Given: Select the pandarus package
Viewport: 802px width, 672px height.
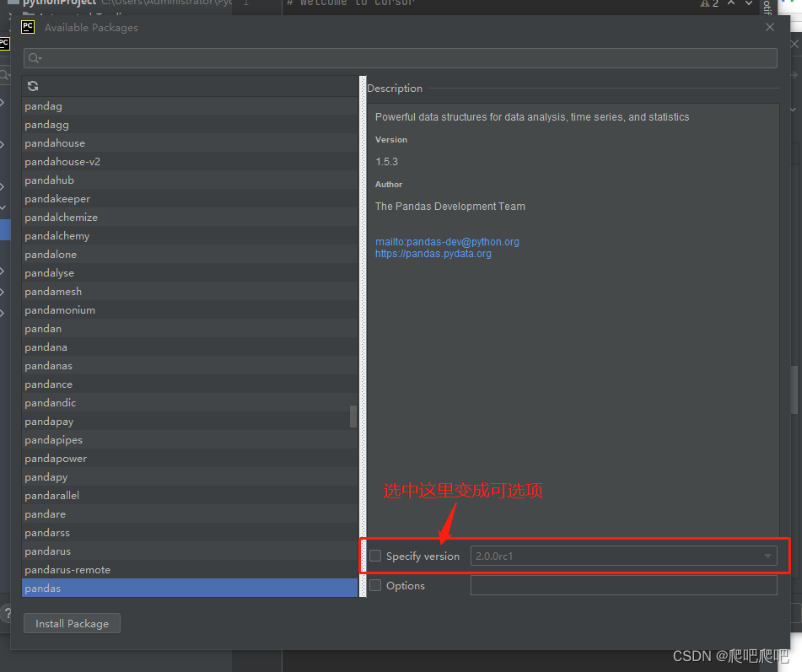Looking at the screenshot, I should (x=190, y=551).
